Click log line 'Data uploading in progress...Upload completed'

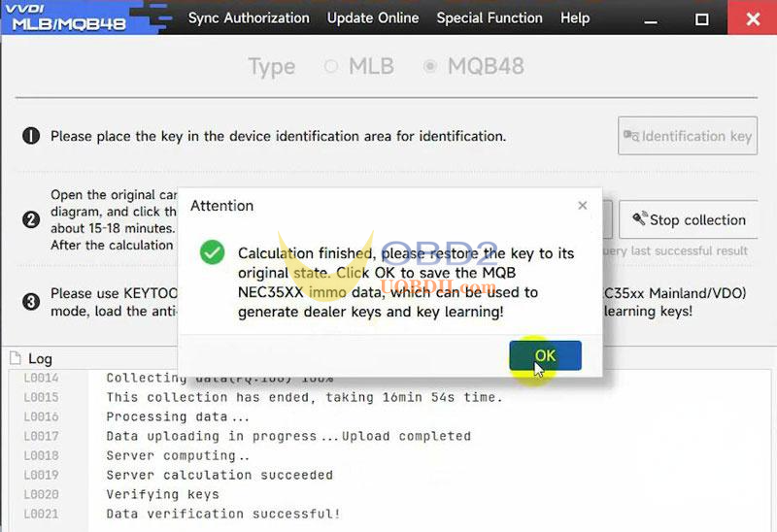coord(288,436)
